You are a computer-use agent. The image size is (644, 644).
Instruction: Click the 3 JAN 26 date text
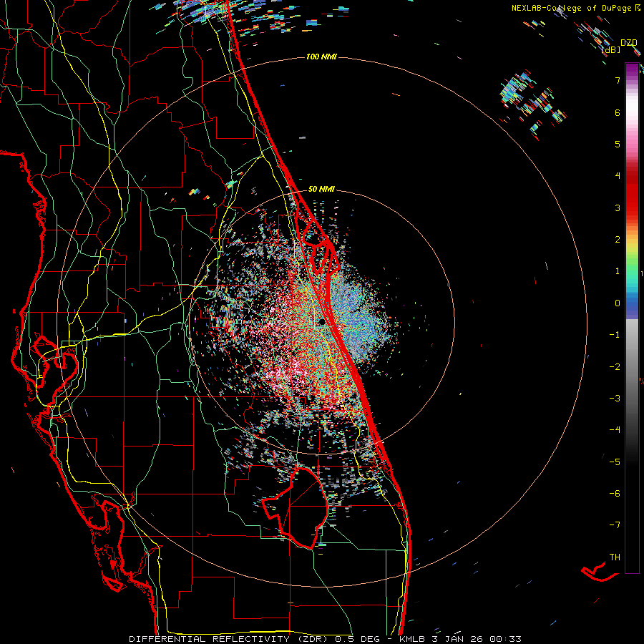(x=459, y=639)
